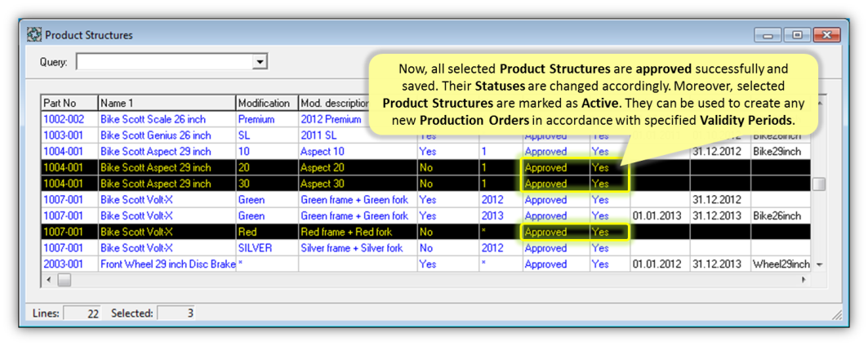Click Approved status in Aspect 20 row
868x346 pixels.
556,167
